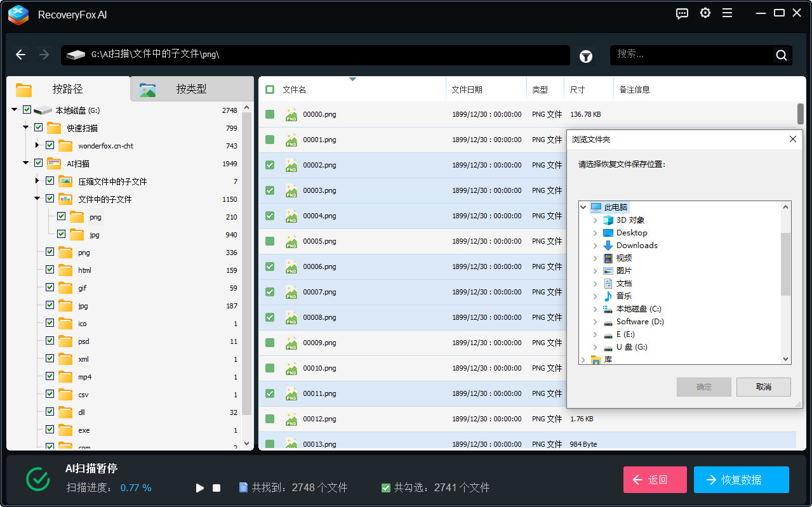Uncheck the png folder in the type tree
The width and height of the screenshot is (812, 507).
coord(49,252)
